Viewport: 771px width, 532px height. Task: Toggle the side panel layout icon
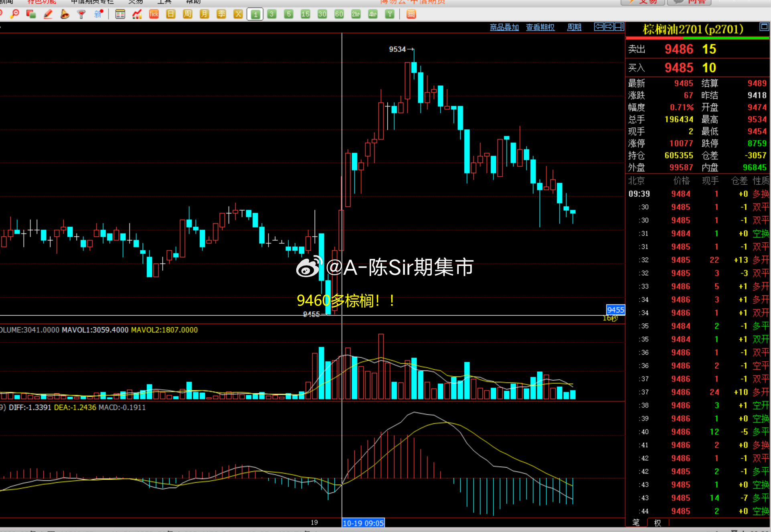click(619, 27)
